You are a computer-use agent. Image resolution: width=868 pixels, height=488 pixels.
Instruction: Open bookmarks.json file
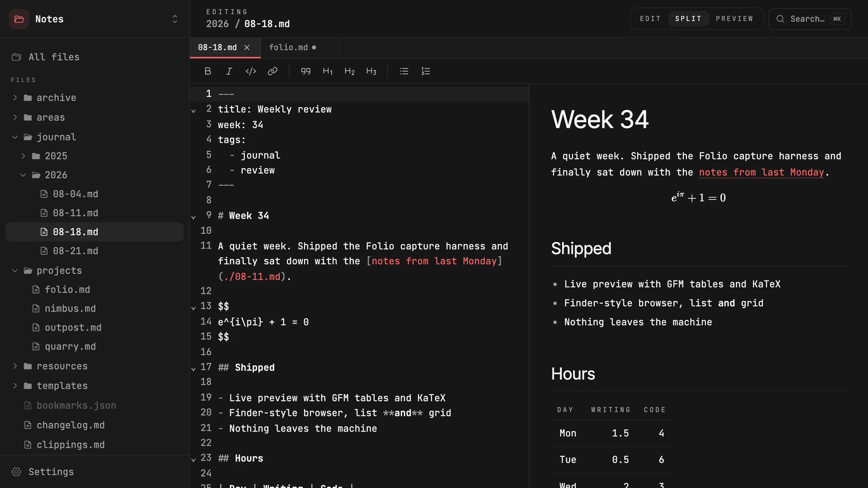point(95,405)
